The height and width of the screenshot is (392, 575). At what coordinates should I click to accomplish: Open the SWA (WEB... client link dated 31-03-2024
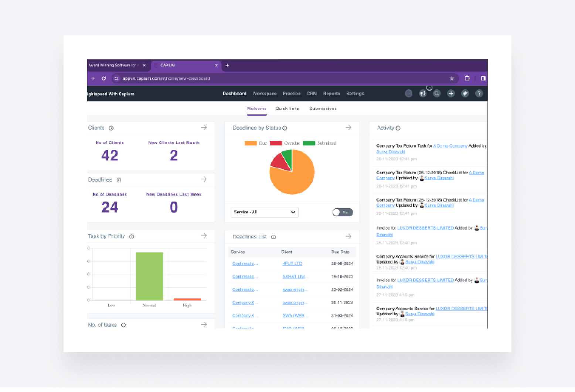click(x=296, y=316)
